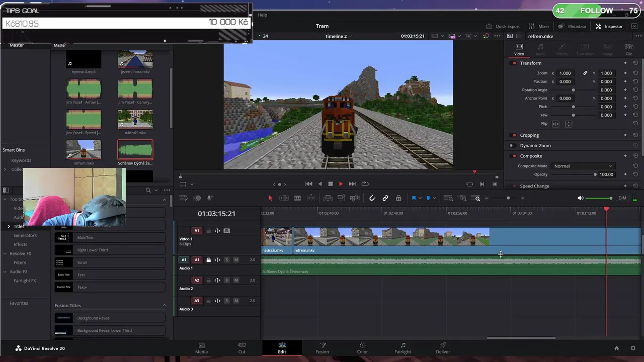
Task: Toggle the Cropping section enable switch
Action: coord(514,135)
